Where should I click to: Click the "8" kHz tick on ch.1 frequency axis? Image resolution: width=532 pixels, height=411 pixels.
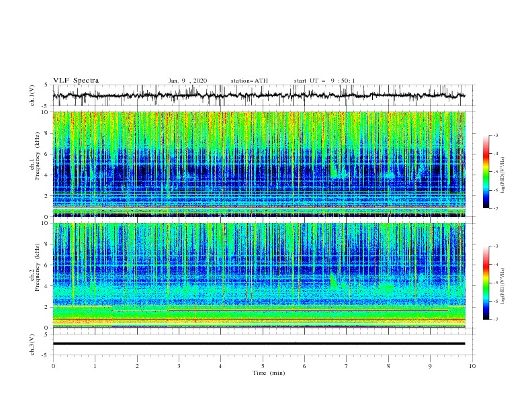pos(46,133)
